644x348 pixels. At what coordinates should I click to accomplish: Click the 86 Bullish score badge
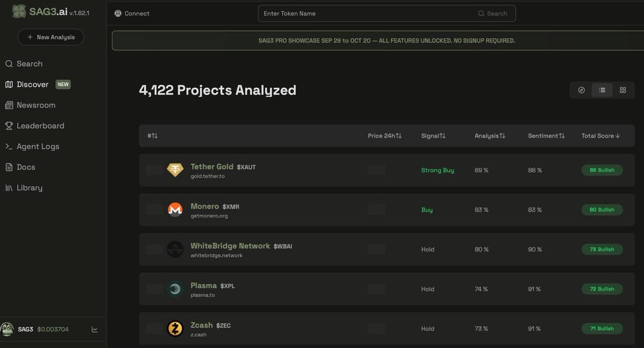pyautogui.click(x=602, y=170)
